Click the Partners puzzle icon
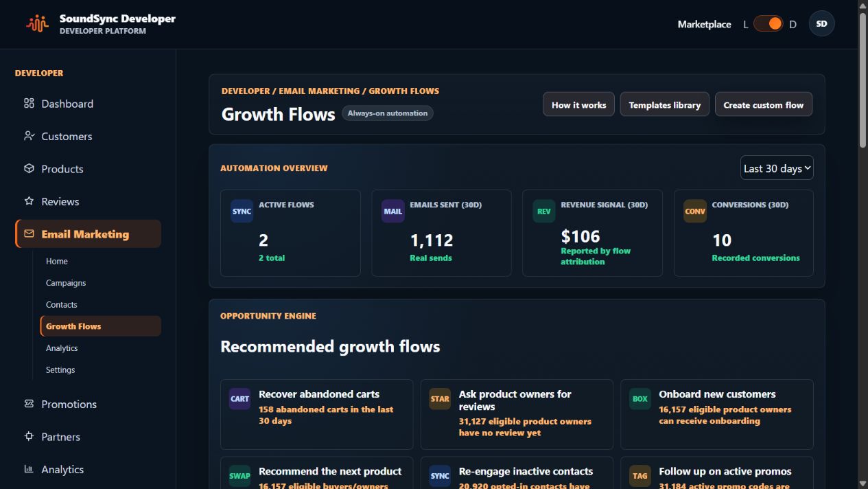This screenshot has height=489, width=868. (x=29, y=436)
